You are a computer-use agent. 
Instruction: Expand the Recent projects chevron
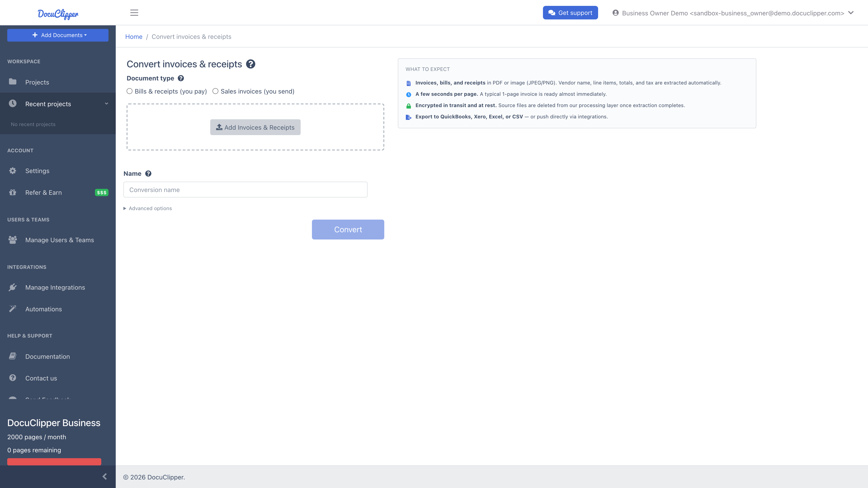click(x=106, y=104)
